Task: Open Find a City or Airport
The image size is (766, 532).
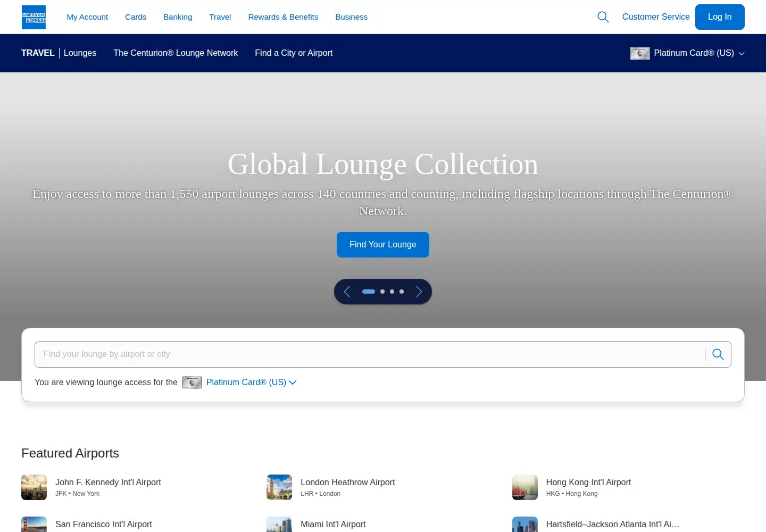Action: coord(294,53)
